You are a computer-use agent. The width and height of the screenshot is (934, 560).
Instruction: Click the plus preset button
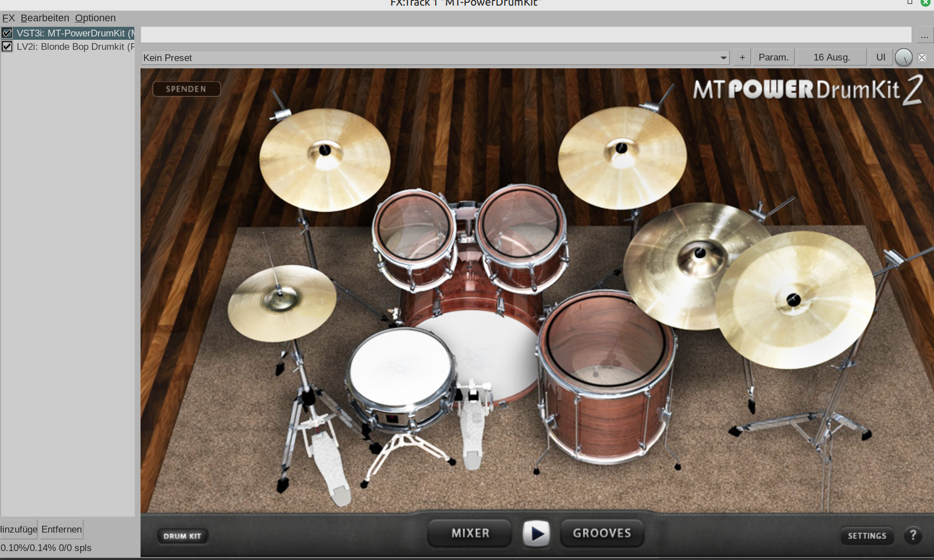coord(742,57)
